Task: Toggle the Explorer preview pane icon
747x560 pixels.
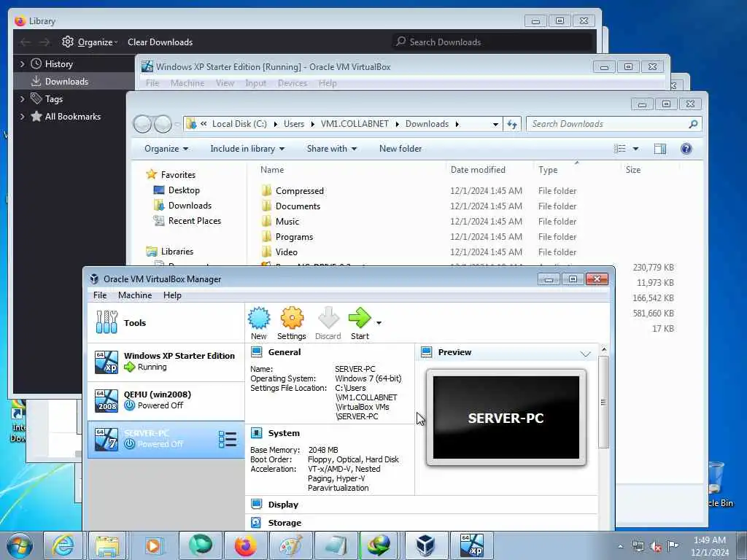Action: [659, 149]
